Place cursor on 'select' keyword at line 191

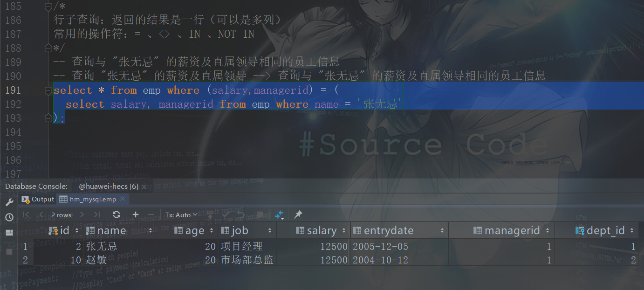(73, 90)
